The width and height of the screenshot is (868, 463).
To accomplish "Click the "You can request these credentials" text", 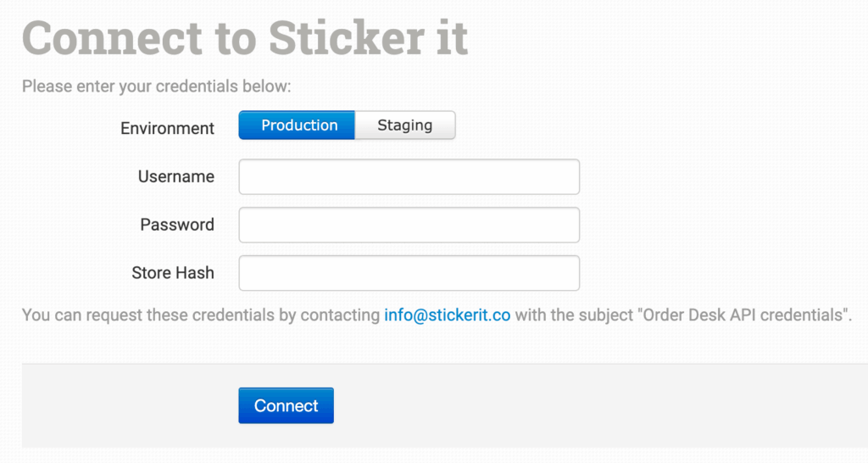I will [148, 315].
